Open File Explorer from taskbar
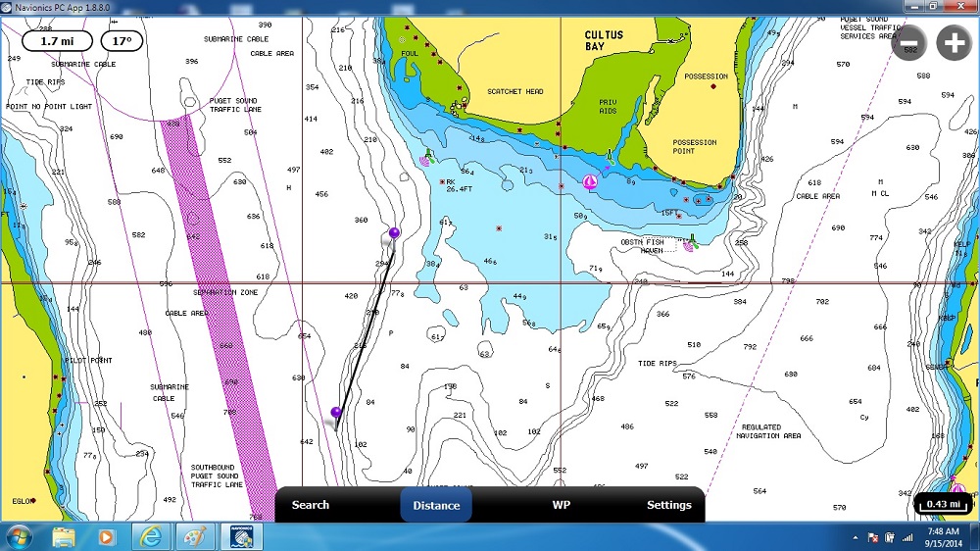This screenshot has height=551, width=980. coord(63,537)
